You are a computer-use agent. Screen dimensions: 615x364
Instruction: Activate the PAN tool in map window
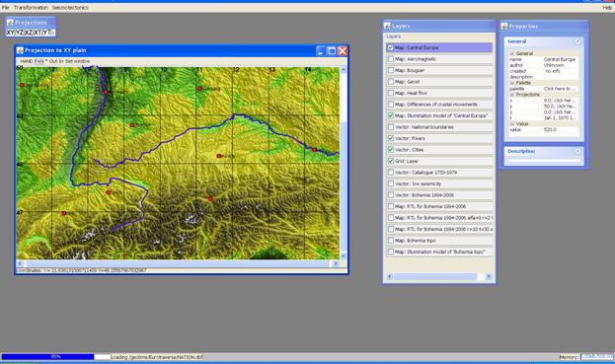(x=38, y=61)
